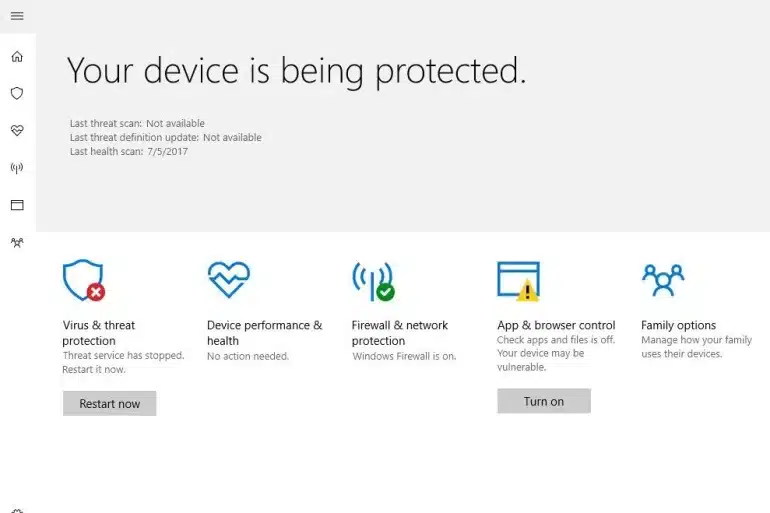This screenshot has width=770, height=513.
Task: Open App & browser control heading
Action: (x=556, y=325)
